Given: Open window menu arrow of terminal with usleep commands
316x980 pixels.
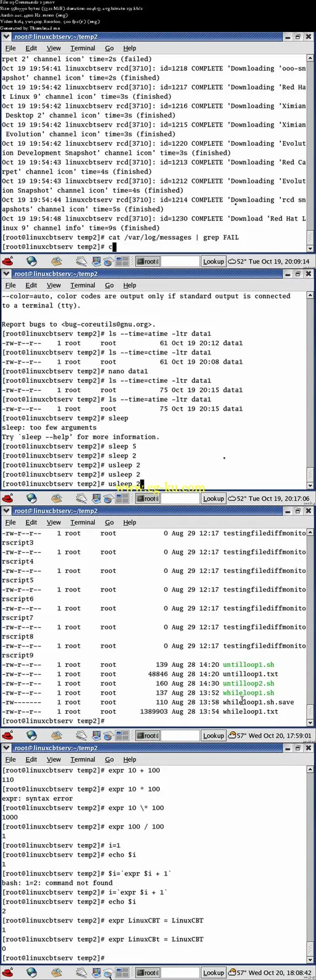Looking at the screenshot, I should click(6, 274).
